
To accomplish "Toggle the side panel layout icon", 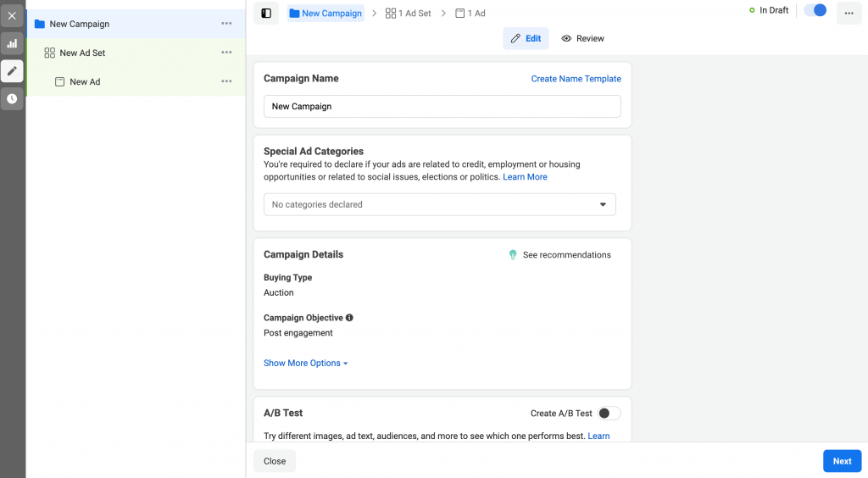I will [x=266, y=14].
